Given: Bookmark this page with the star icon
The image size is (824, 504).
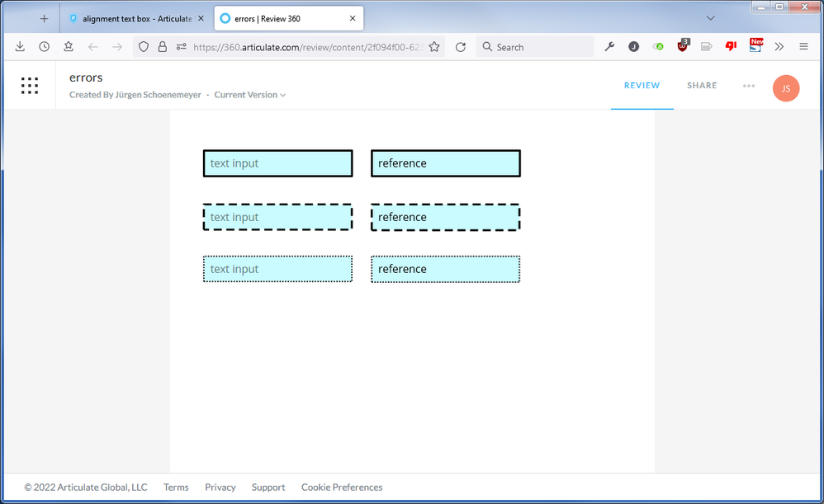Looking at the screenshot, I should coord(434,47).
